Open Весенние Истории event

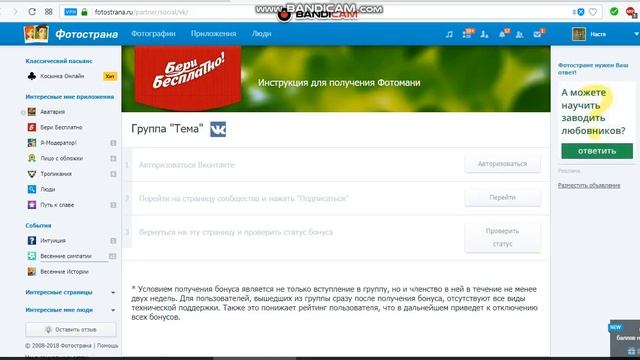pos(64,272)
